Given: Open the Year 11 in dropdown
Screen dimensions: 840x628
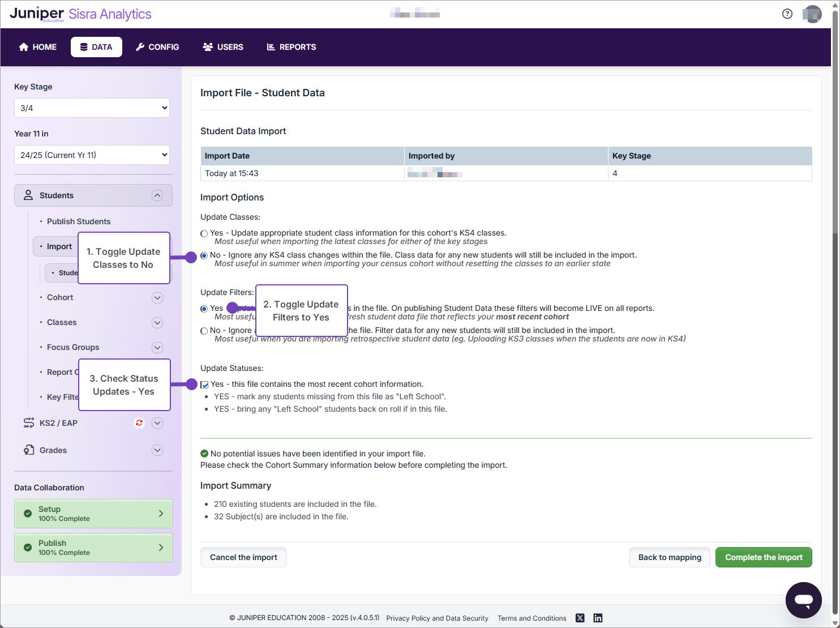Looking at the screenshot, I should click(92, 155).
